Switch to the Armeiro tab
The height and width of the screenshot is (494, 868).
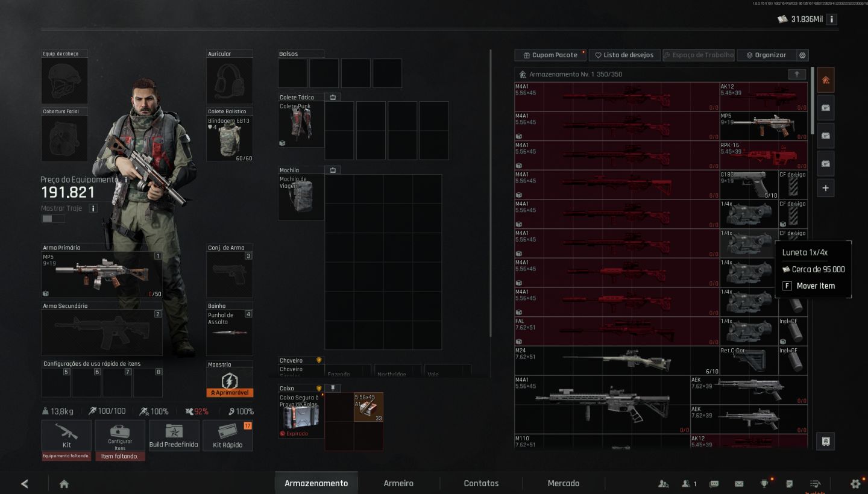(398, 483)
